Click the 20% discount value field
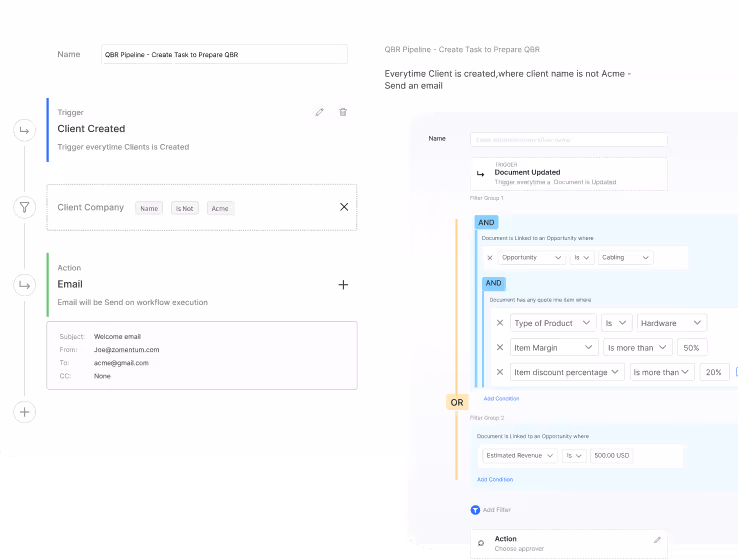 [x=714, y=372]
